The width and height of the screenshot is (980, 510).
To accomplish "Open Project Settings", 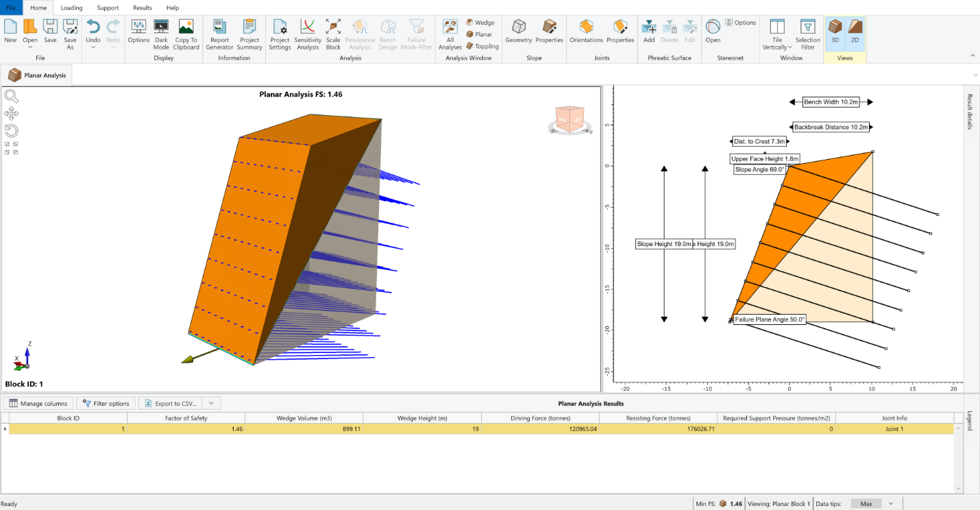I will tap(280, 34).
